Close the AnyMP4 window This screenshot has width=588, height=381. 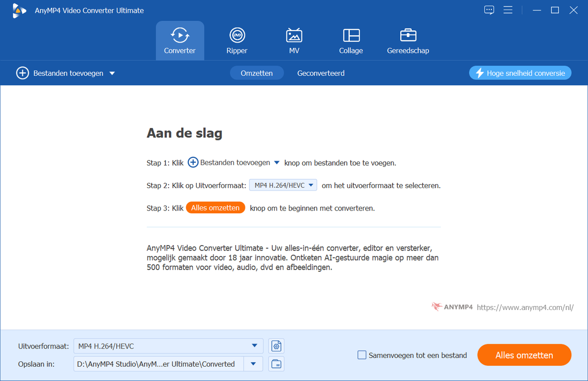573,10
